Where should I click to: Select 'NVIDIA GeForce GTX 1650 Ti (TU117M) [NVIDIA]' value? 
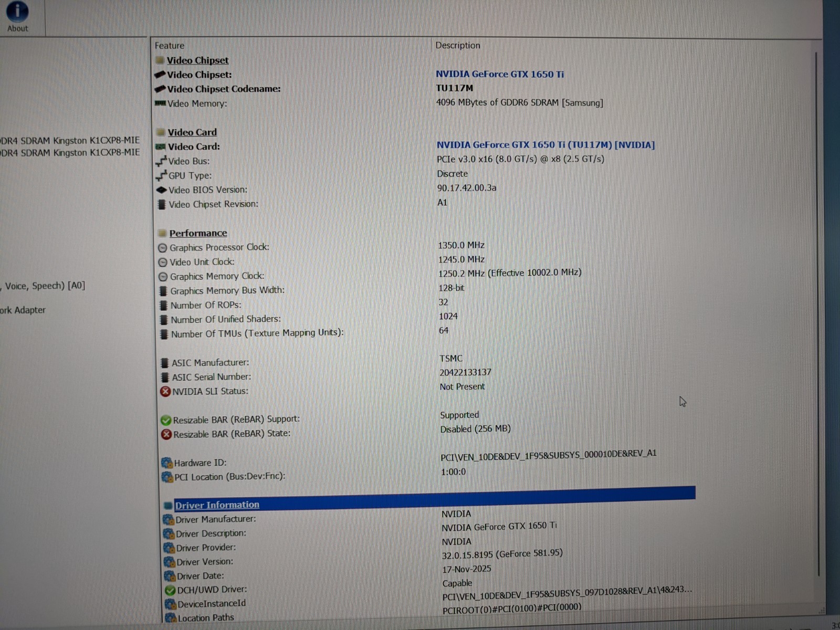545,145
